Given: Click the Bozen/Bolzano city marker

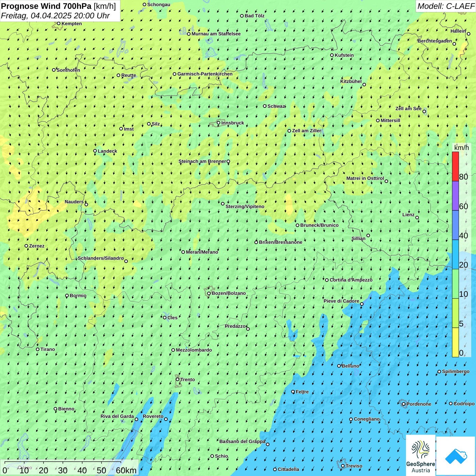Looking at the screenshot, I should 209,293.
